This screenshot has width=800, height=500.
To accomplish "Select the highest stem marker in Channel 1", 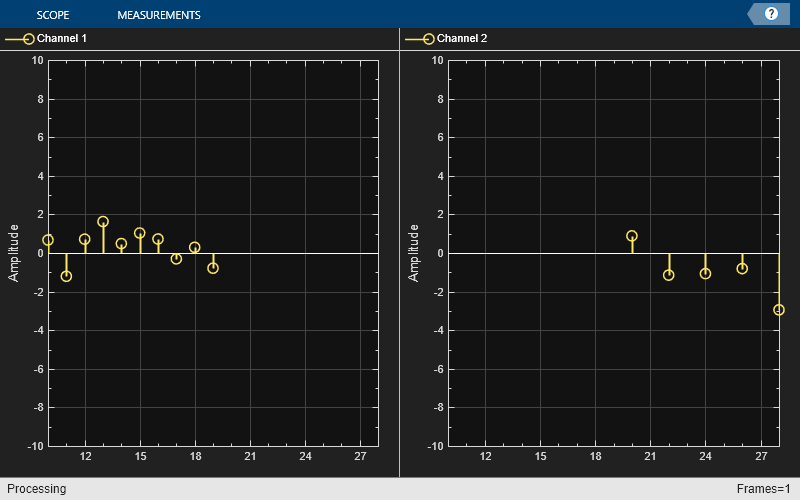I will (103, 222).
